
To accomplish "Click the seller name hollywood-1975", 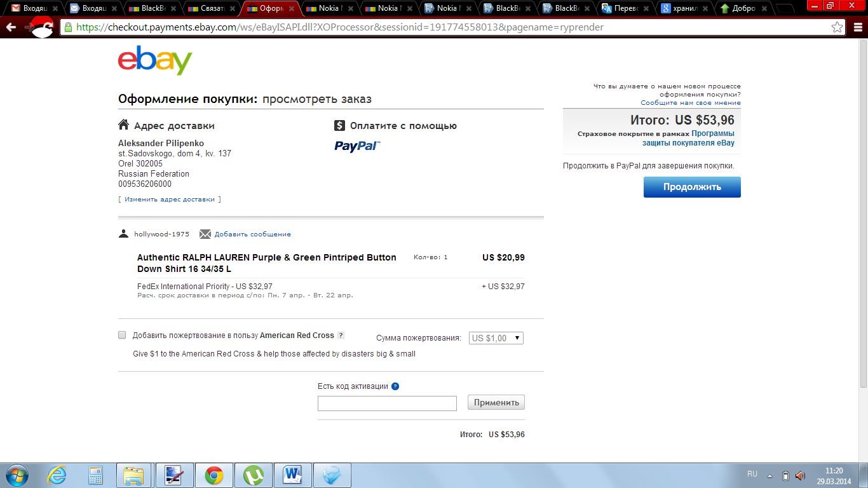I will click(161, 234).
